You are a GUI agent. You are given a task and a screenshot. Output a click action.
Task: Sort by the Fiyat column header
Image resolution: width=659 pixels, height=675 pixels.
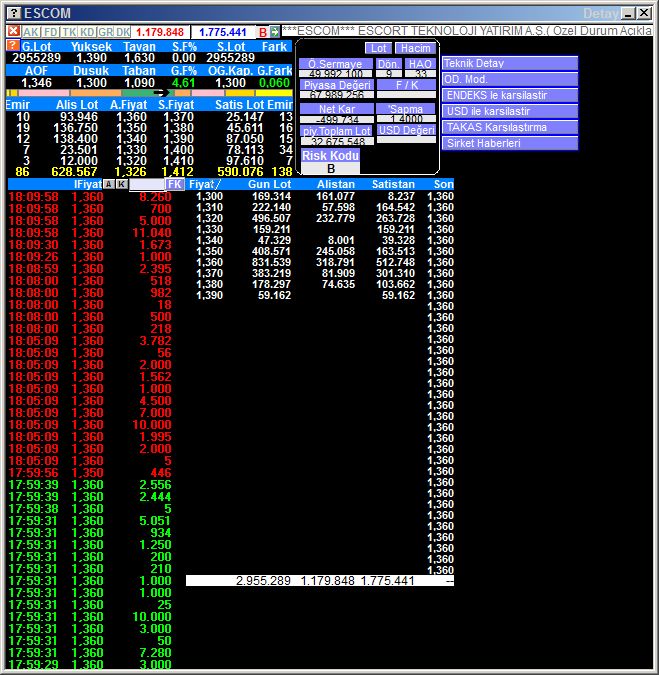(x=204, y=184)
